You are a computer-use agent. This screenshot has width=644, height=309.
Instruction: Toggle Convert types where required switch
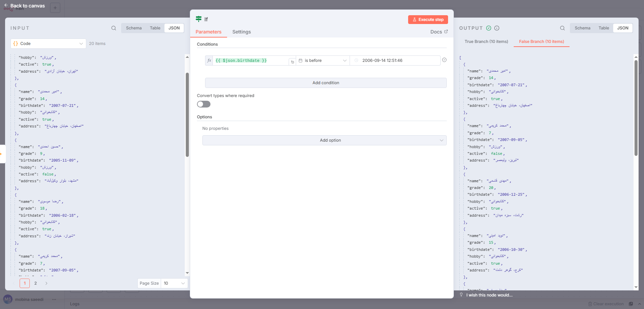[204, 104]
